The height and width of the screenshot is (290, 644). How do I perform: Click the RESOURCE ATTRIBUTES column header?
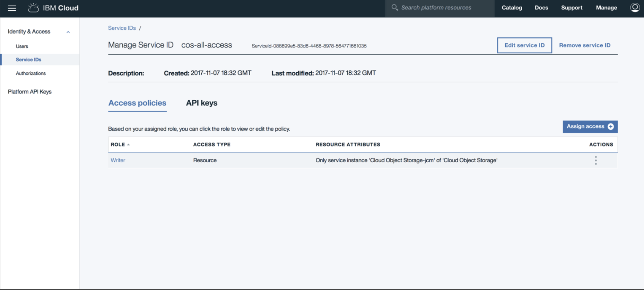348,145
